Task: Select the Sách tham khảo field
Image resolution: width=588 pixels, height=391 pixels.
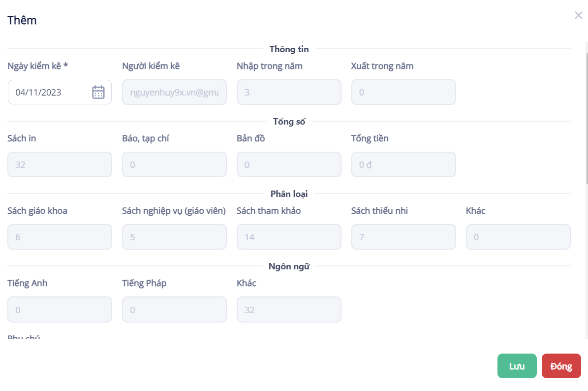Action: (289, 237)
